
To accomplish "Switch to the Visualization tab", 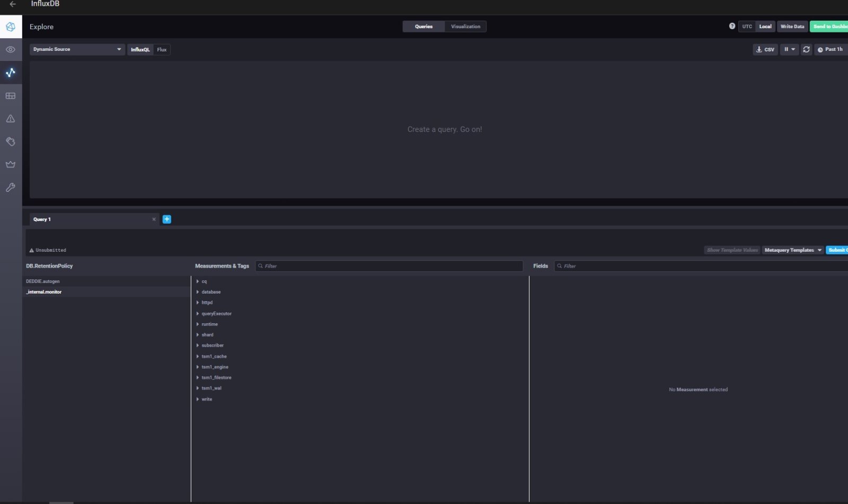I will pyautogui.click(x=465, y=26).
